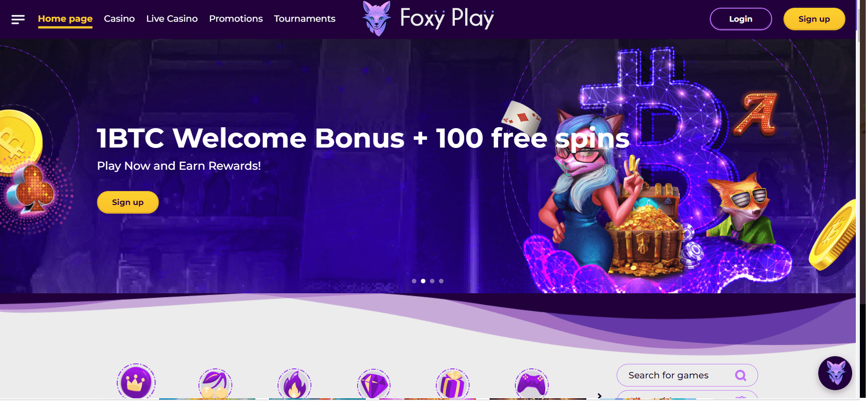The image size is (868, 401).
Task: Open the fox chat widget
Action: [x=835, y=373]
